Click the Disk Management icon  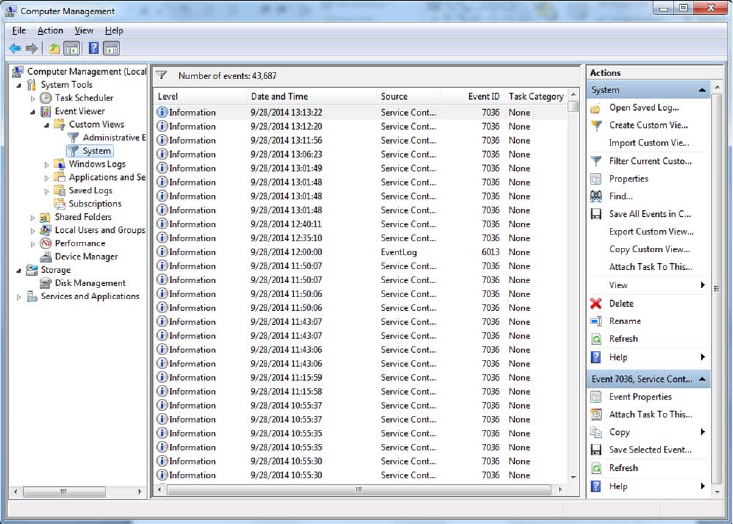pyautogui.click(x=45, y=283)
